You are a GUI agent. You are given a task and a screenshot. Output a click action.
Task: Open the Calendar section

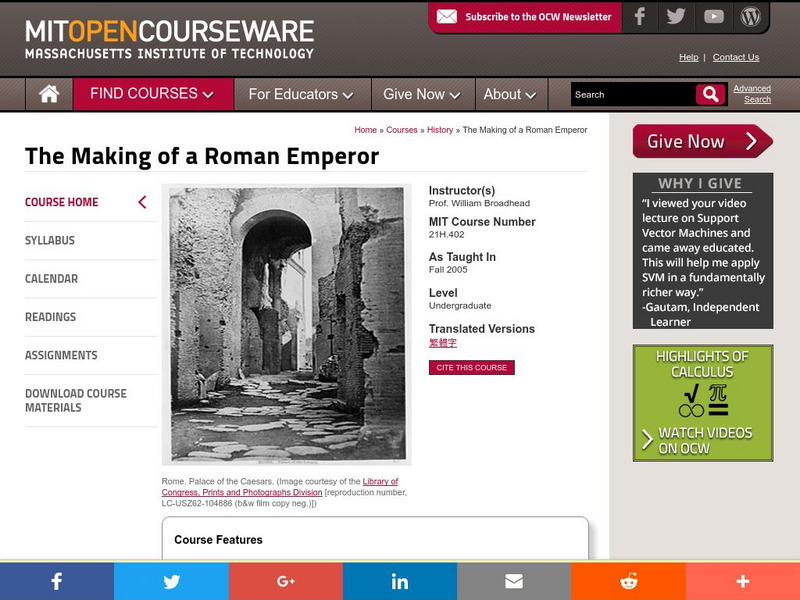point(52,279)
